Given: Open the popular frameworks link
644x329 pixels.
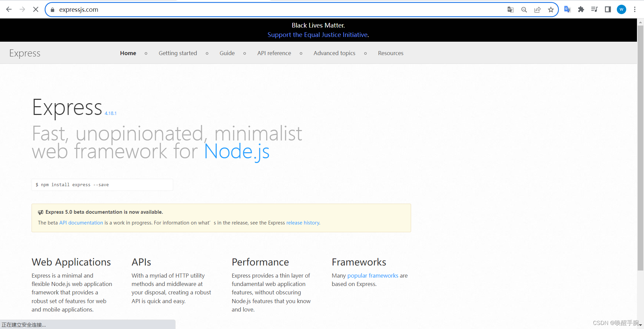Looking at the screenshot, I should (x=373, y=276).
